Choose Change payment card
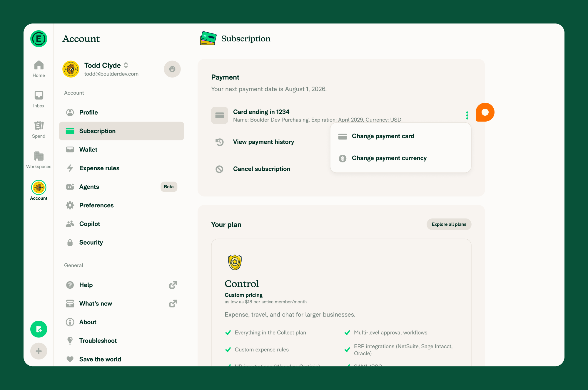The width and height of the screenshot is (588, 390). click(401, 136)
